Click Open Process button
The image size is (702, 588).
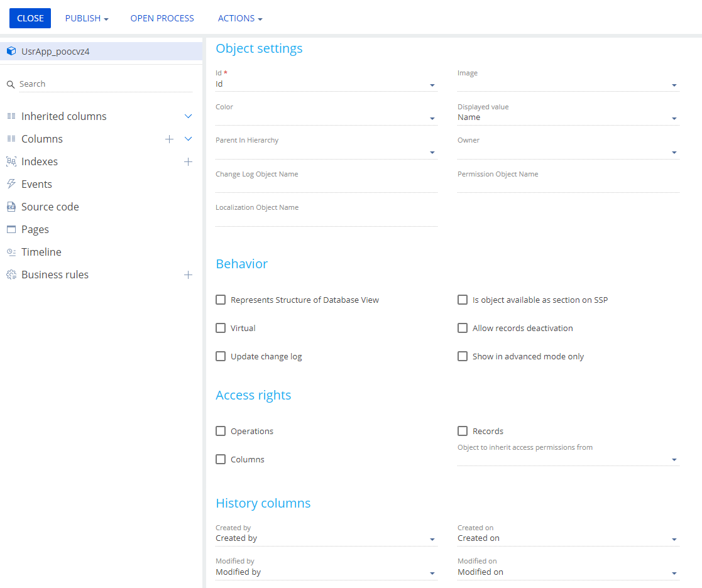tap(162, 18)
